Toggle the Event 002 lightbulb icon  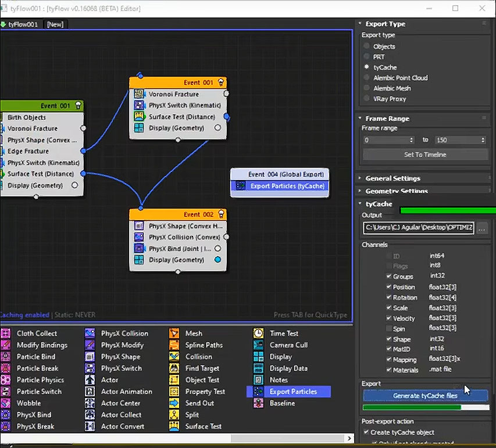pyautogui.click(x=221, y=214)
